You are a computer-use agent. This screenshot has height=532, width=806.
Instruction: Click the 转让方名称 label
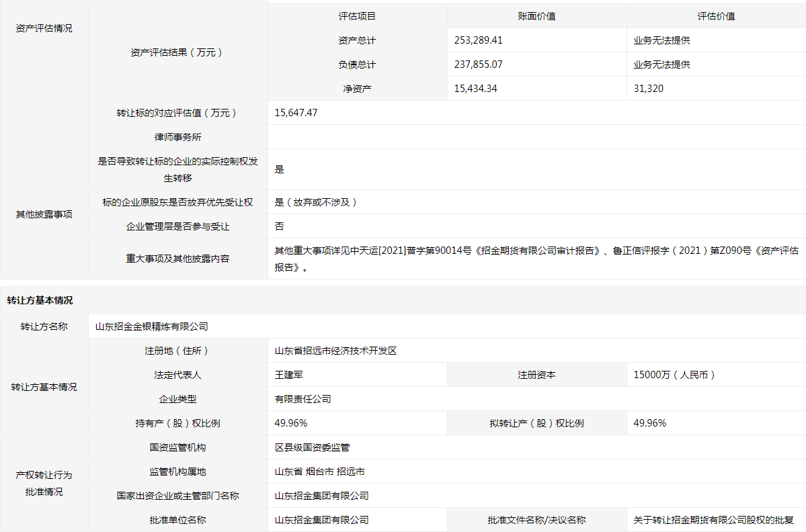click(44, 326)
